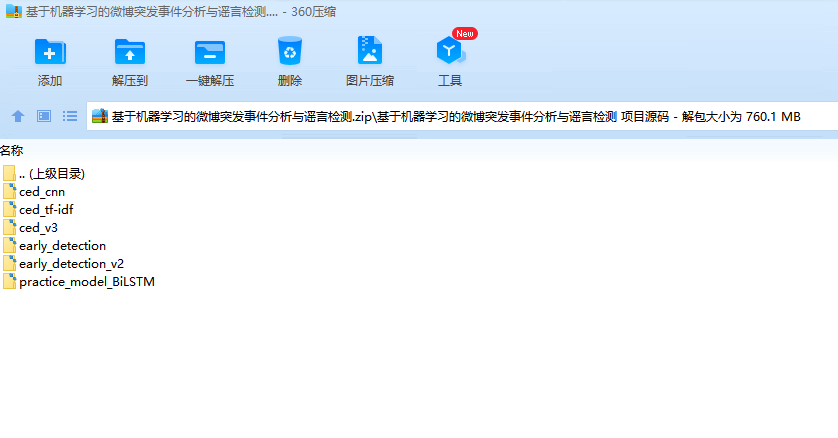
Task: Switch to the thumbnail view icon
Action: [44, 116]
